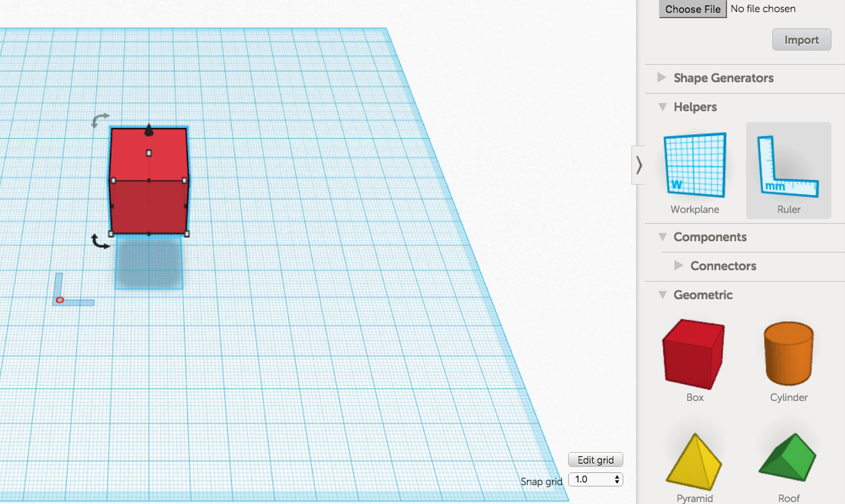Click the black cone height handle atop box

coord(149,131)
